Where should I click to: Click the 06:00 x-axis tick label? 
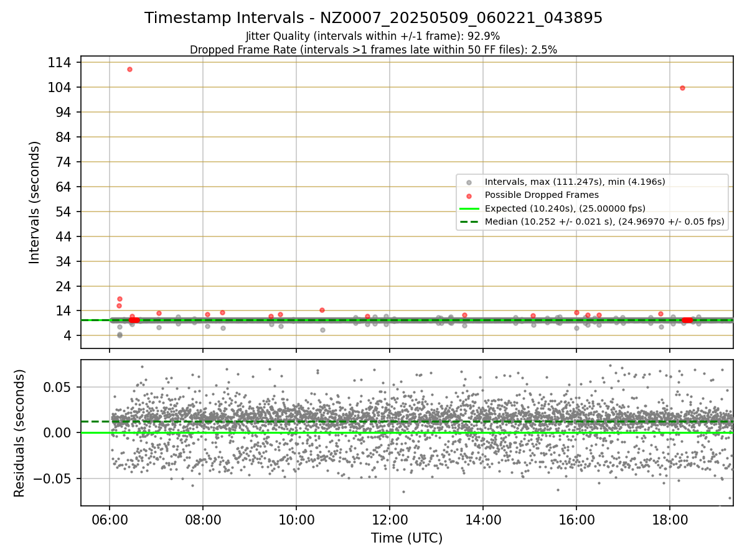pos(110,519)
